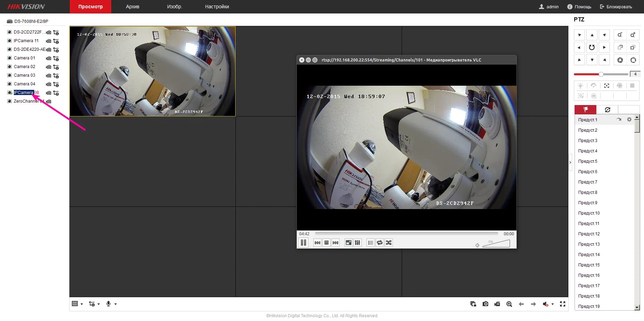Image resolution: width=644 pixels, height=321 pixels.
Task: Toggle the PTZ light icon
Action: [x=580, y=86]
